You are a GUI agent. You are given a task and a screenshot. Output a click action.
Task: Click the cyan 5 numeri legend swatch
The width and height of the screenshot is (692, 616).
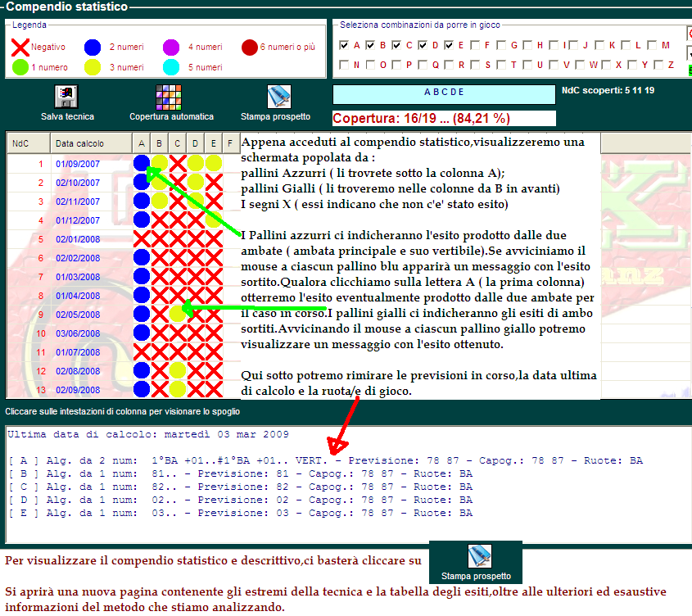[171, 67]
